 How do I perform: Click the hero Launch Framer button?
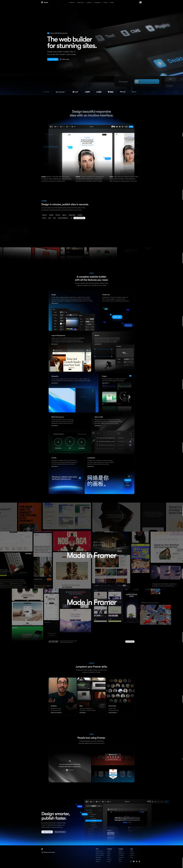[x=53, y=59]
